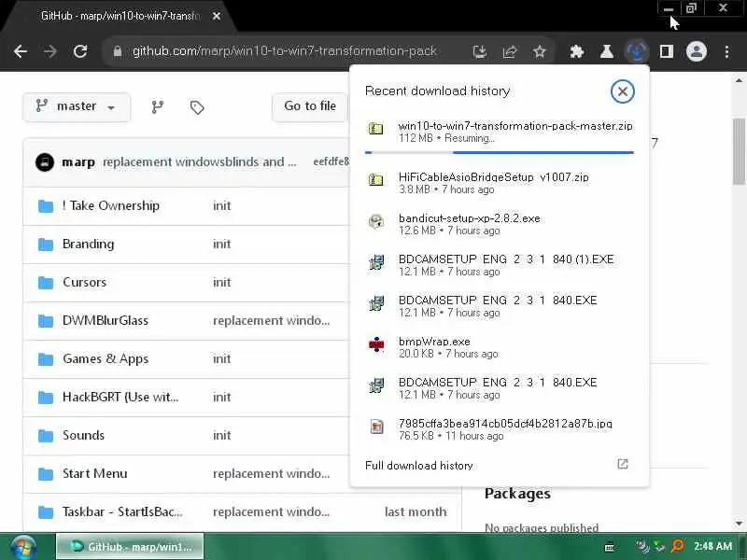The height and width of the screenshot is (560, 747).
Task: Click the bandicut installer file icon
Action: point(376,221)
